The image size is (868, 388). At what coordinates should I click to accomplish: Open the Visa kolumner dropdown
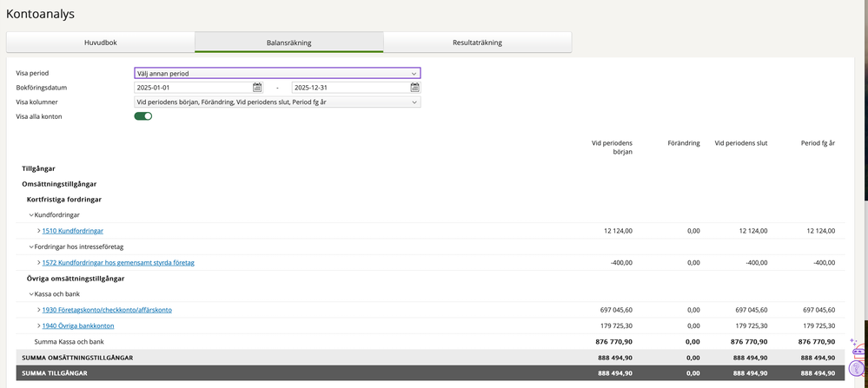(277, 102)
